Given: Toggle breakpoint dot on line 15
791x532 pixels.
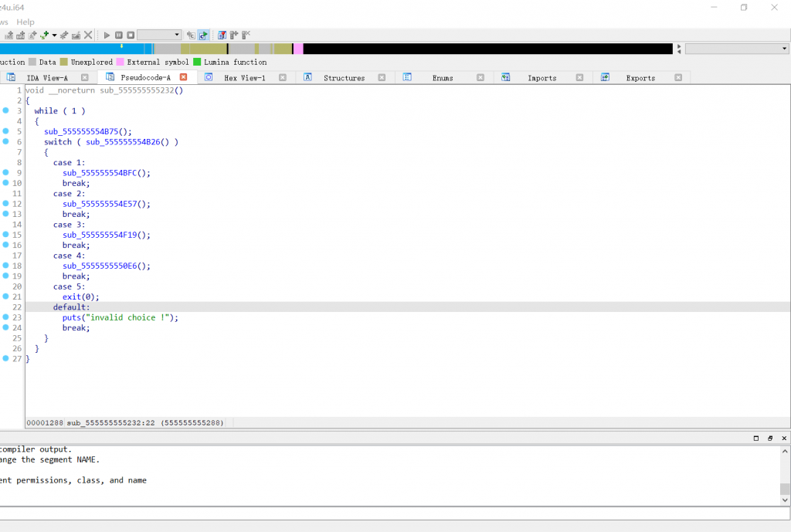Looking at the screenshot, I should tap(5, 235).
